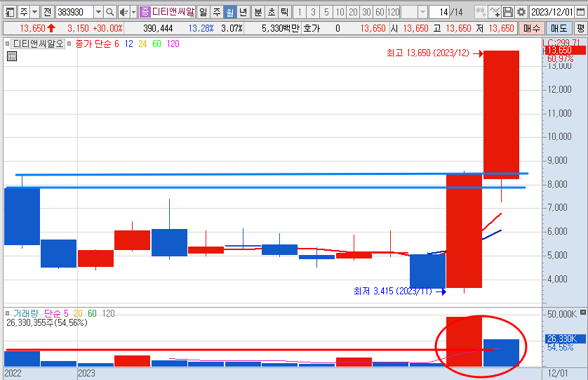The height and width of the screenshot is (380, 588).
Task: Click the 호가 quote label
Action: [x=312, y=29]
